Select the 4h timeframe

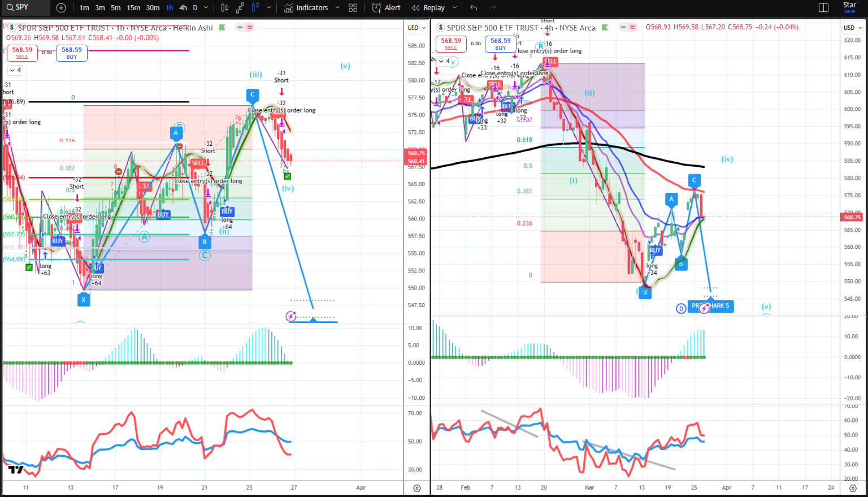click(x=183, y=8)
